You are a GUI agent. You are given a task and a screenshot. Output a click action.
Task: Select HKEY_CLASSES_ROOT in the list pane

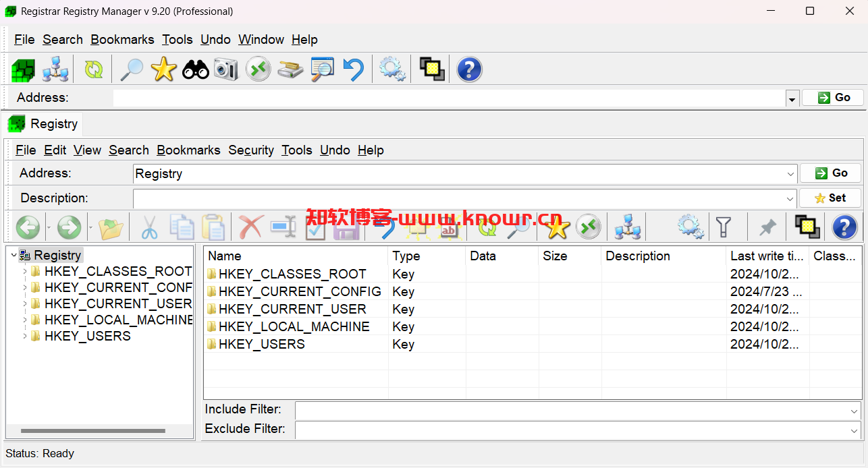pyautogui.click(x=533, y=274)
